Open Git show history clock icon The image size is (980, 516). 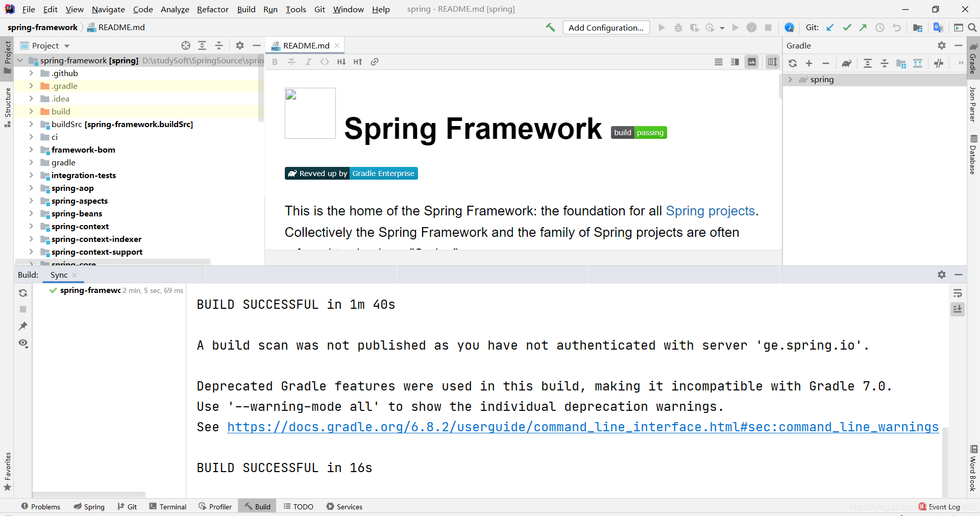coord(880,28)
